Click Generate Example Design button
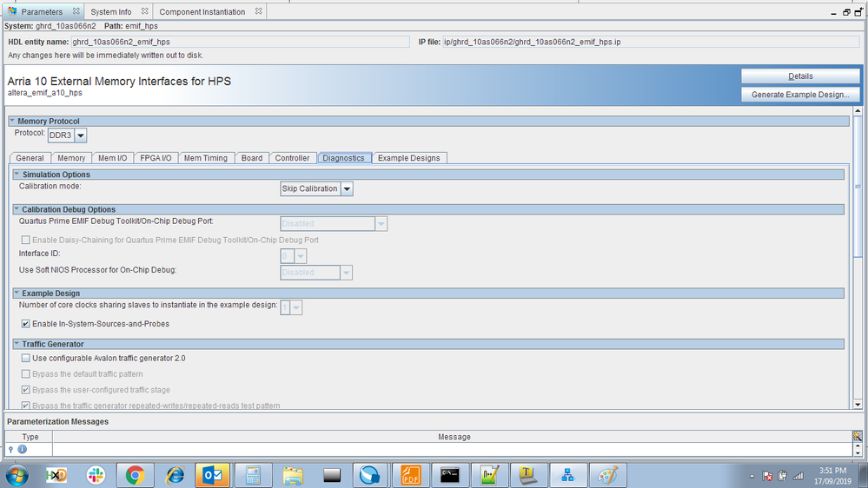Viewport: 868px width, 488px height. coord(800,95)
